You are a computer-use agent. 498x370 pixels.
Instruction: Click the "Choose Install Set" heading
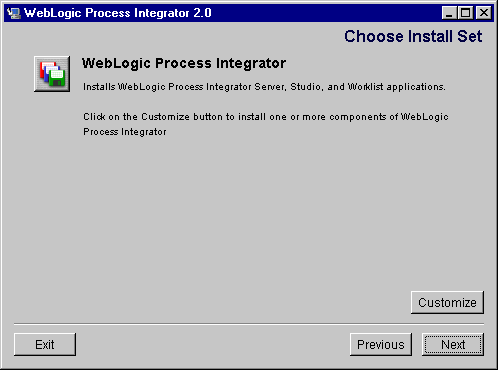click(413, 36)
